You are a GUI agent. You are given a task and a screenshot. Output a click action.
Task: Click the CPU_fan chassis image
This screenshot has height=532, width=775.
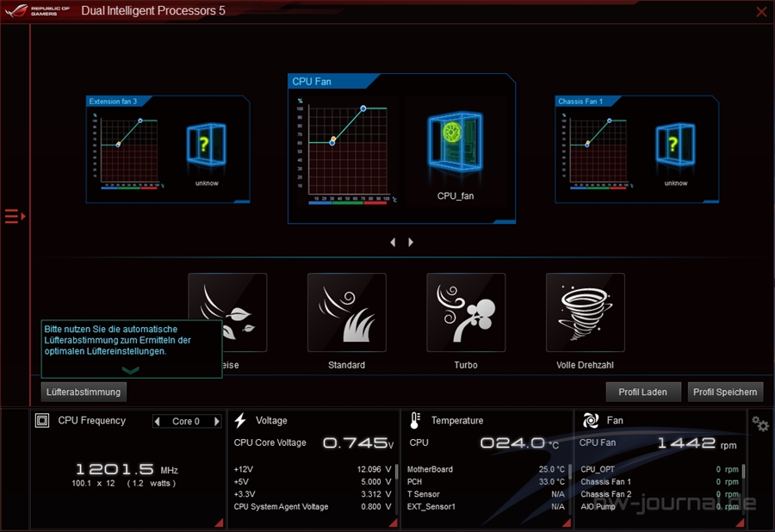[455, 141]
